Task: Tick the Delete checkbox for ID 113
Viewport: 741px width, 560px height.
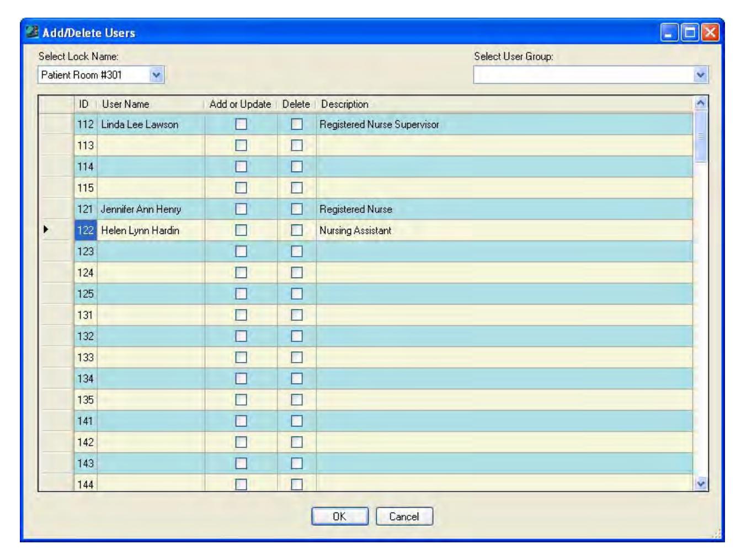Action: (x=297, y=145)
